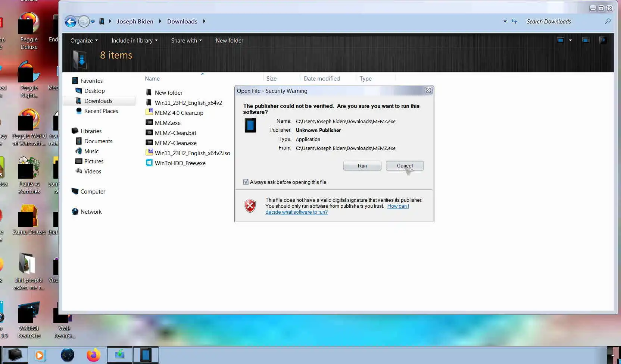Click the change view icon
The width and height of the screenshot is (621, 364).
[560, 40]
